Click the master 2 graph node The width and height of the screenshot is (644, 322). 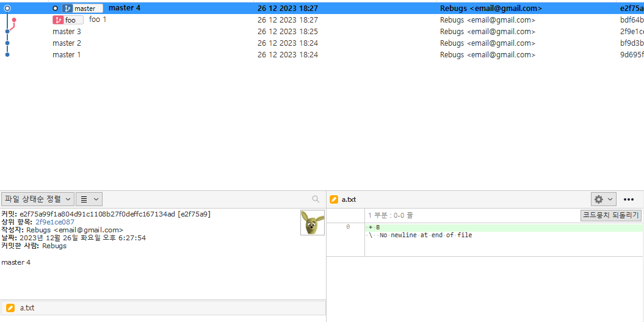click(7, 43)
